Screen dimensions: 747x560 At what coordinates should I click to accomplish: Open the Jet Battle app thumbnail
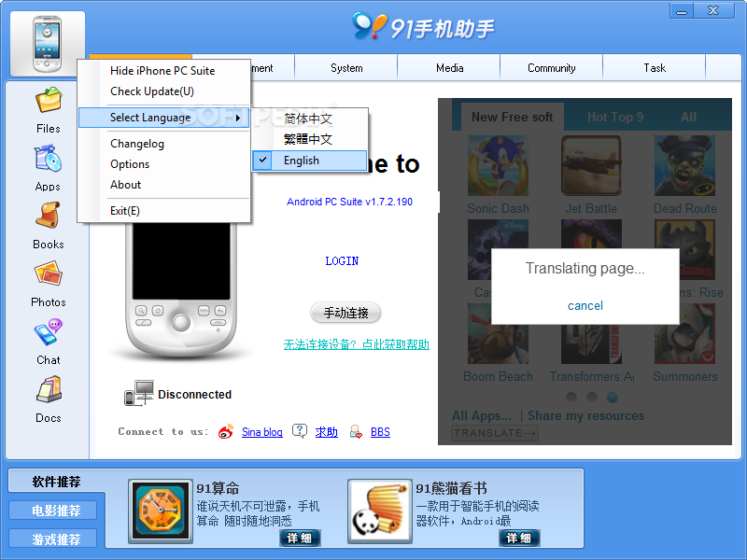pyautogui.click(x=591, y=165)
